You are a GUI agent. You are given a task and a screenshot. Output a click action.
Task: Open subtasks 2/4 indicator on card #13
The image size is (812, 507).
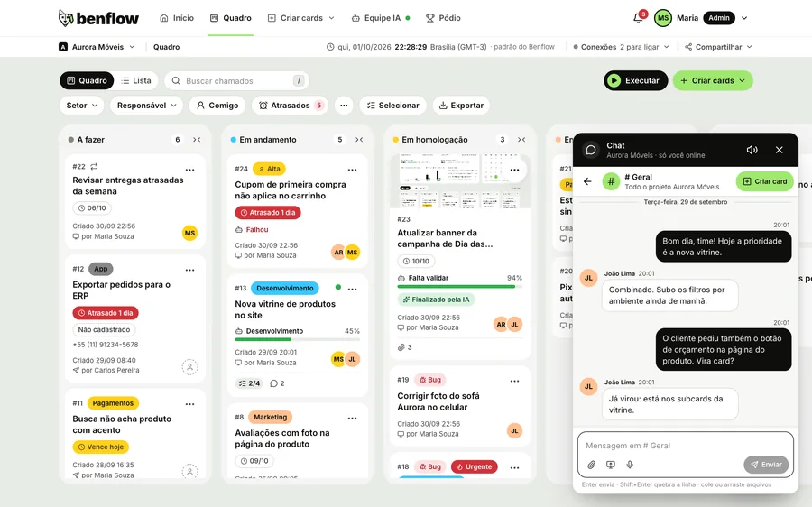pos(249,383)
